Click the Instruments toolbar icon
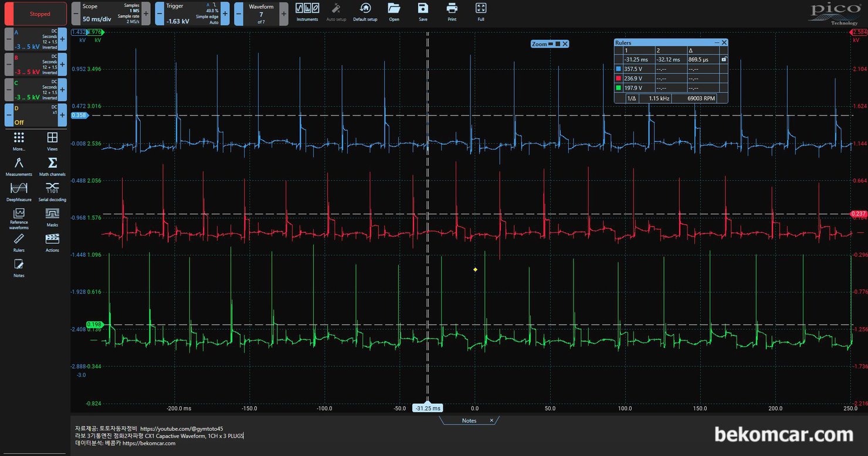This screenshot has width=868, height=456. (x=307, y=12)
